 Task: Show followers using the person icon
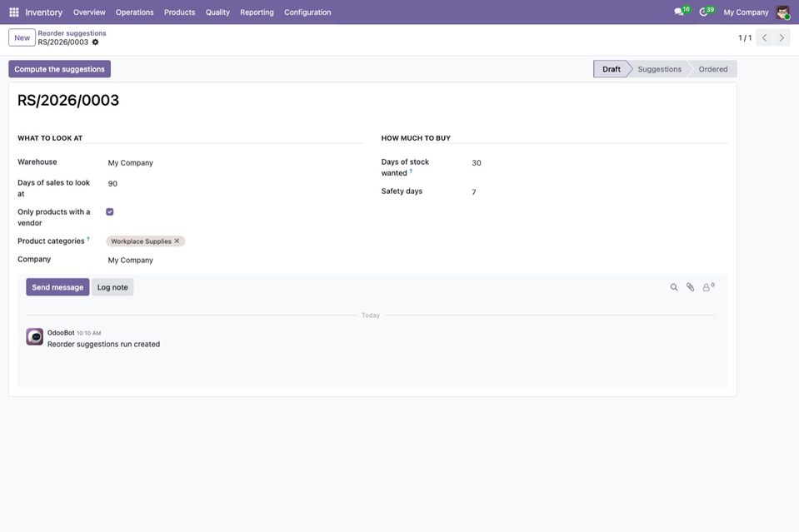pyautogui.click(x=708, y=287)
